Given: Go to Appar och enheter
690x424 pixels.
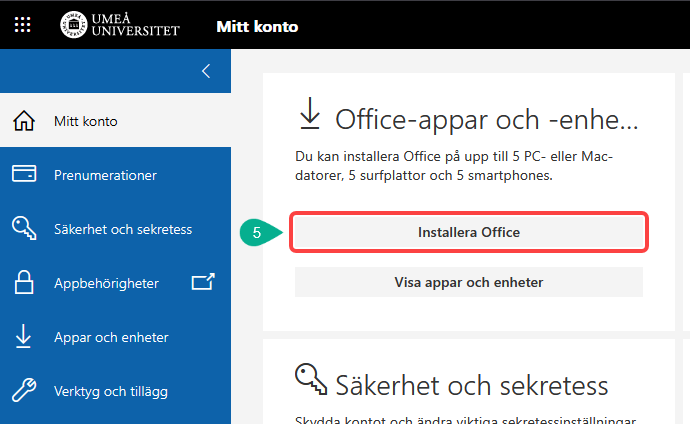Looking at the screenshot, I should click(111, 337).
